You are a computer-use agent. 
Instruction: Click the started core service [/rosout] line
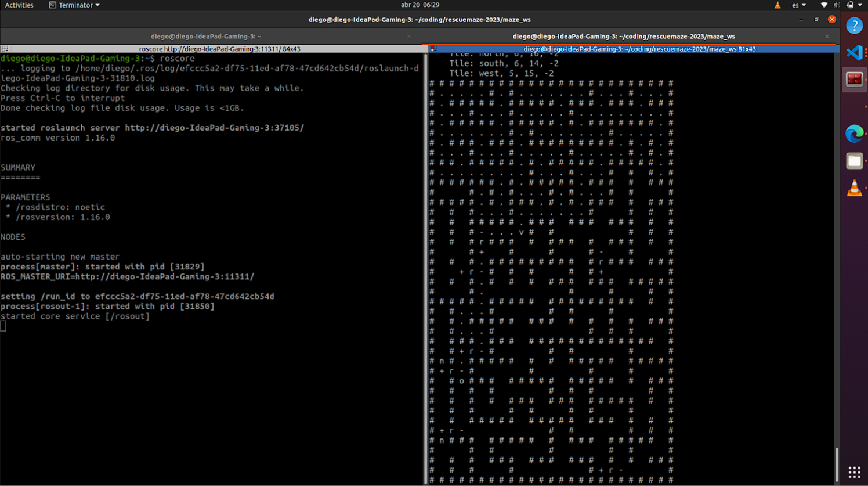(x=75, y=316)
